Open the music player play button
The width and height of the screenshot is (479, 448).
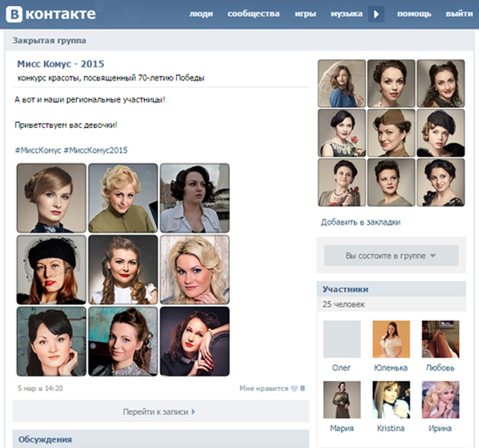point(376,14)
